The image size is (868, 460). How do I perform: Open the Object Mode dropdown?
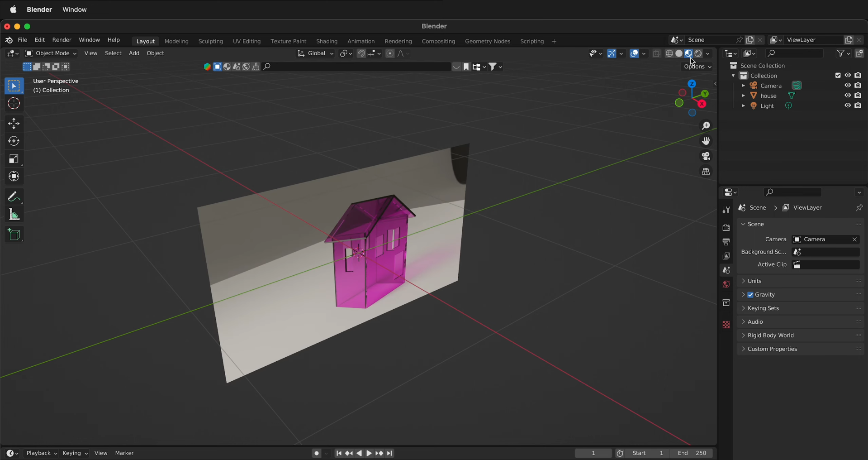pos(51,53)
